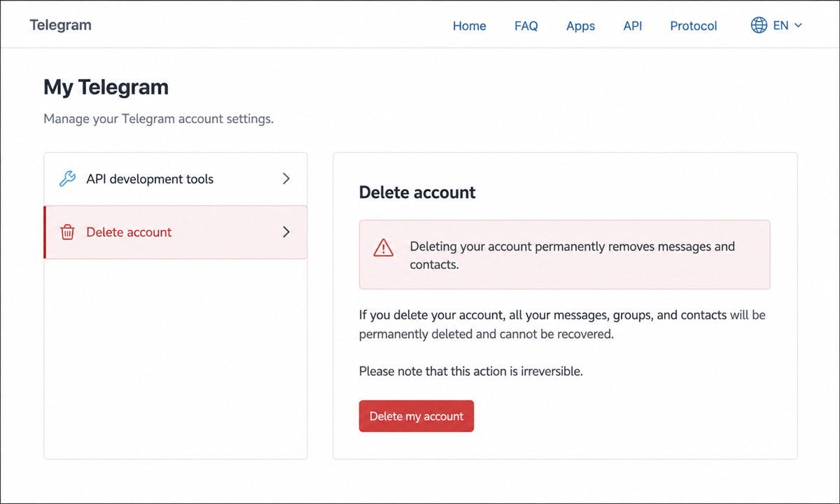The height and width of the screenshot is (504, 840).
Task: Go to Home in top navigation
Action: click(469, 26)
